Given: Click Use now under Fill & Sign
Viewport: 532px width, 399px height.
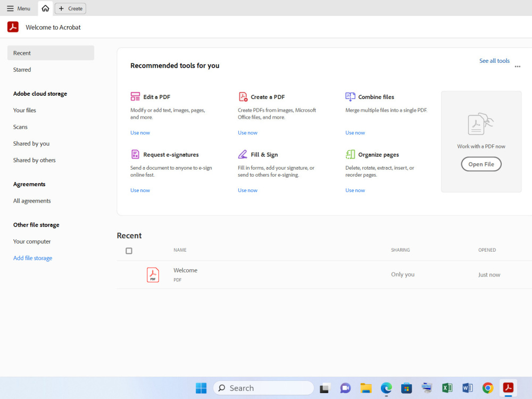Looking at the screenshot, I should pyautogui.click(x=248, y=190).
